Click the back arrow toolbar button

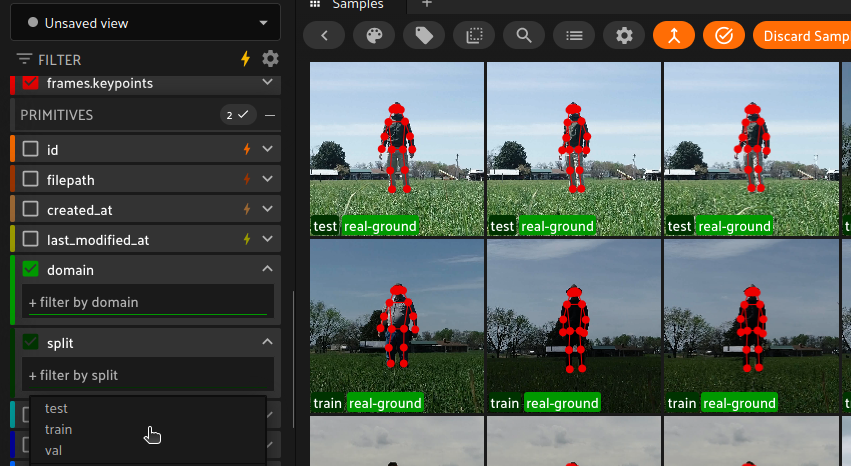[x=324, y=36]
